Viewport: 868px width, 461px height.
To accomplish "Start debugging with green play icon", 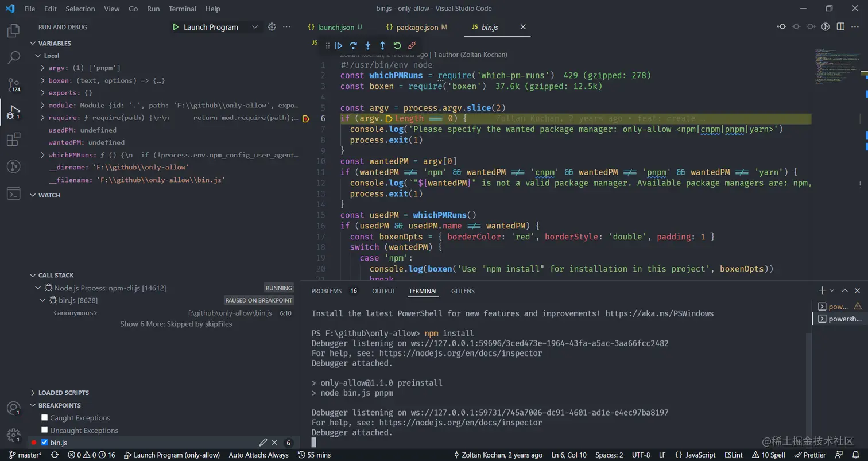I will coord(176,27).
